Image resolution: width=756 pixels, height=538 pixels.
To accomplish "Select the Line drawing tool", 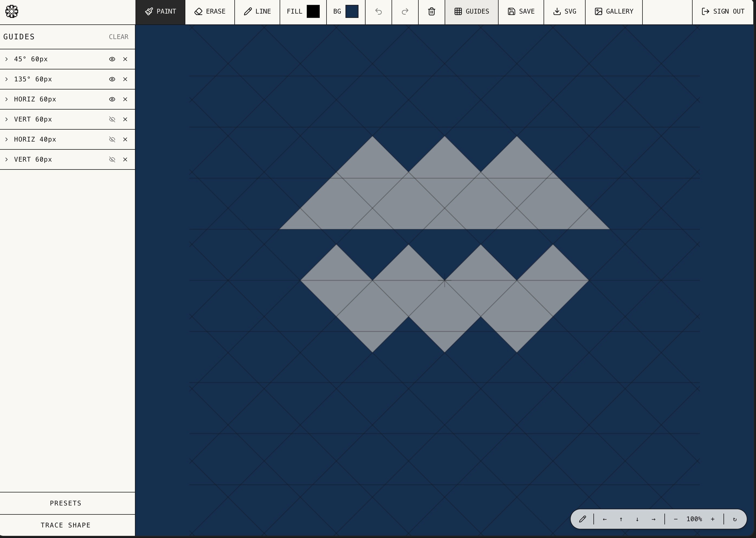I will tap(257, 12).
